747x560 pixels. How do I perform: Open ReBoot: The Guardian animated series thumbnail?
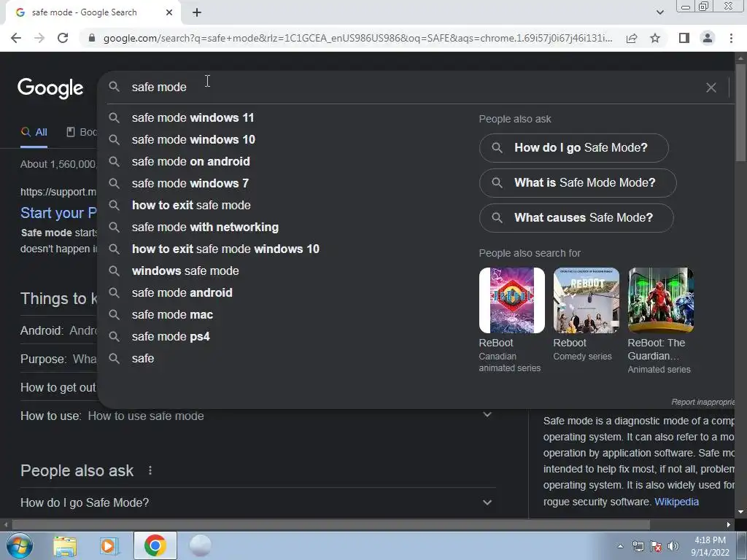click(661, 300)
